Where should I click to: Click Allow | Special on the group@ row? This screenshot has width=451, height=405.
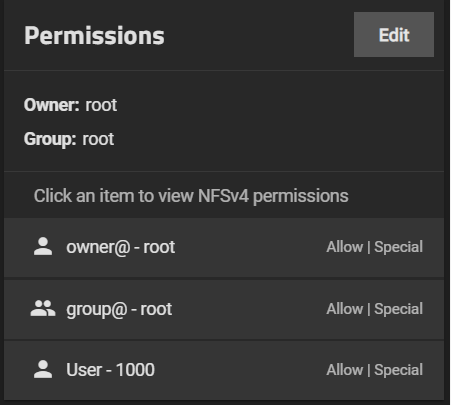374,309
